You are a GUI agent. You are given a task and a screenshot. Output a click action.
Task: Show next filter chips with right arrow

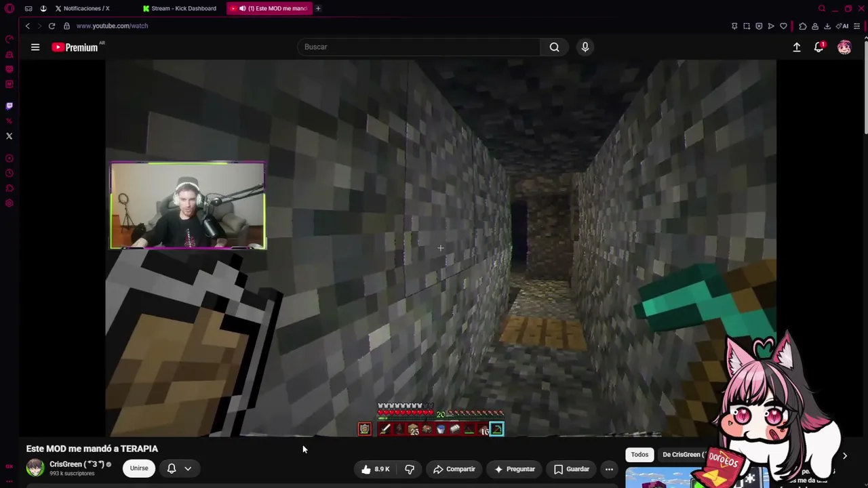click(844, 455)
